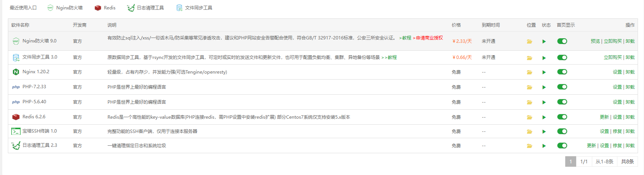Viewport: 644px width, 175px height.
Task: Open Redis shortcut in recent entries
Action: (105, 8)
